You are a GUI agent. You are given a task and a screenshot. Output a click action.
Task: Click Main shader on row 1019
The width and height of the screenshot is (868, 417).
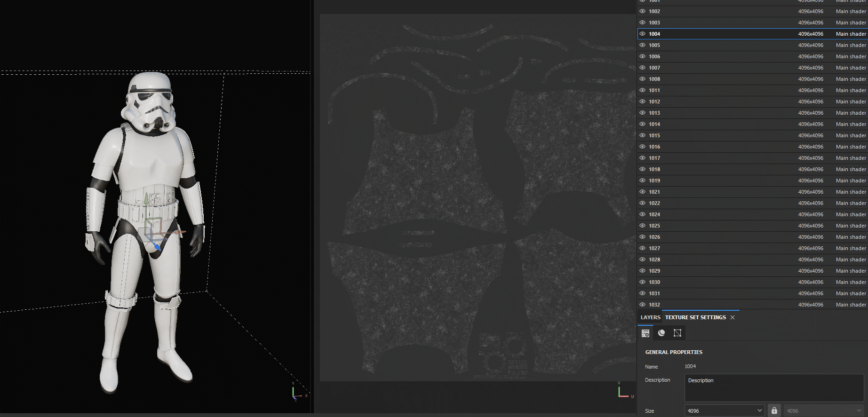pos(851,181)
